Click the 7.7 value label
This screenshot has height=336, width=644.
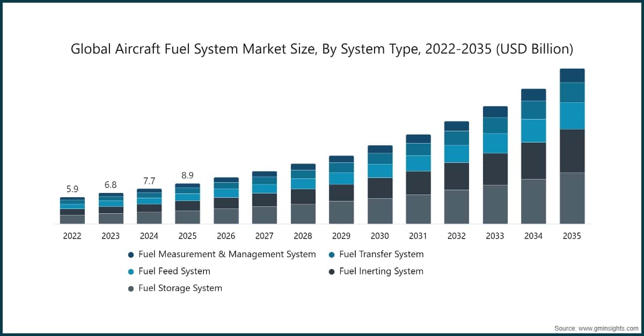click(149, 181)
